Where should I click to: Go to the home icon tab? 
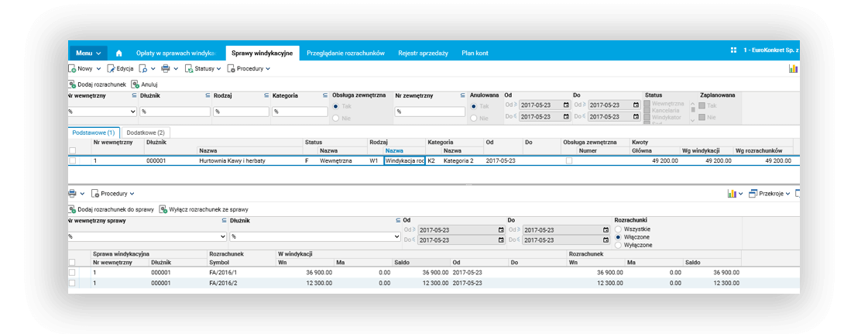[118, 53]
